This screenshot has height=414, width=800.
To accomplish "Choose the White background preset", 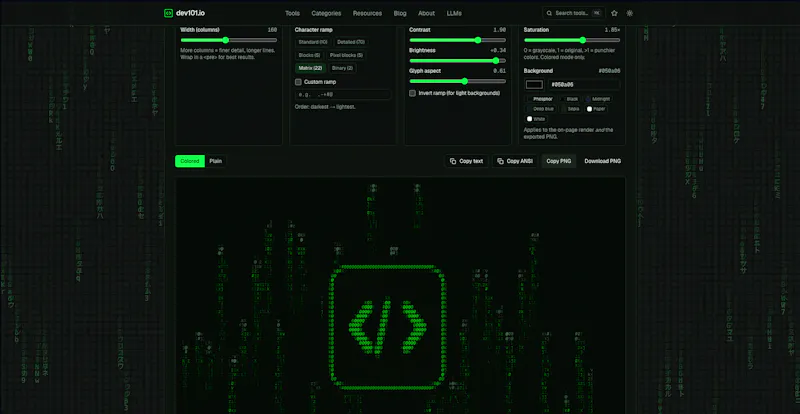I will 536,119.
